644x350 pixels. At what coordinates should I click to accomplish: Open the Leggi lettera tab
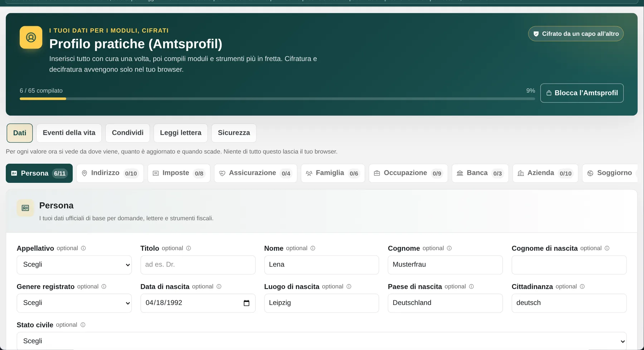pos(181,133)
